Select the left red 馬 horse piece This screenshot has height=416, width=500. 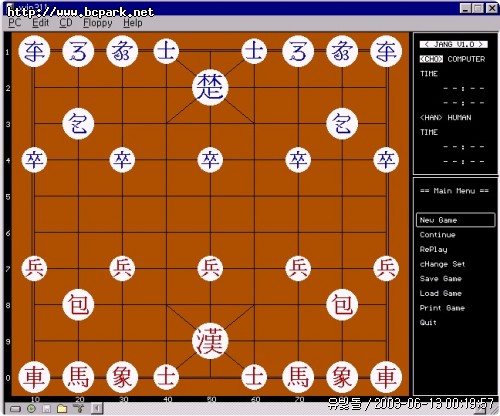78,377
